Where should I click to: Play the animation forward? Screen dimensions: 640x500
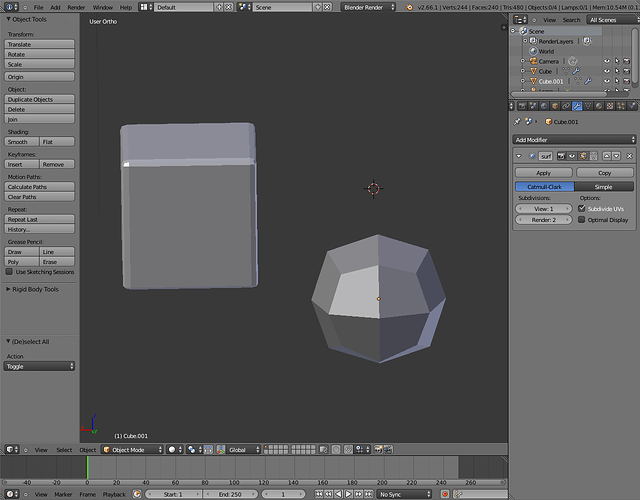[x=349, y=494]
